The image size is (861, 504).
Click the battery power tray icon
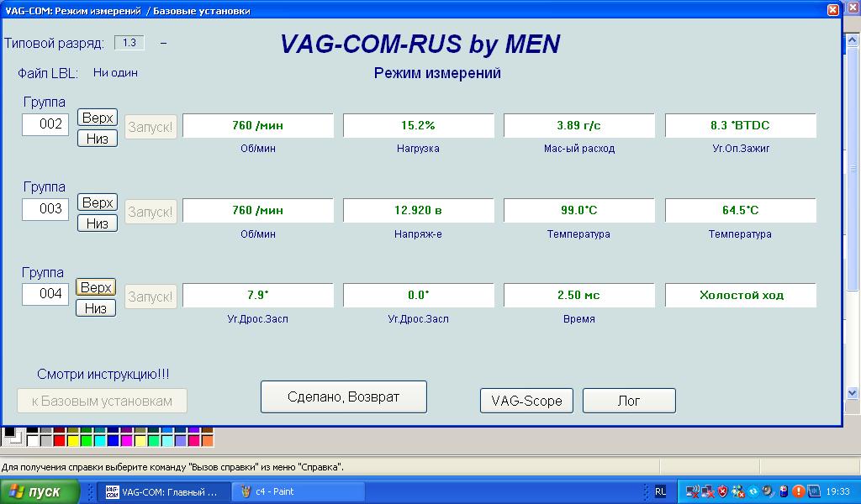tap(784, 491)
